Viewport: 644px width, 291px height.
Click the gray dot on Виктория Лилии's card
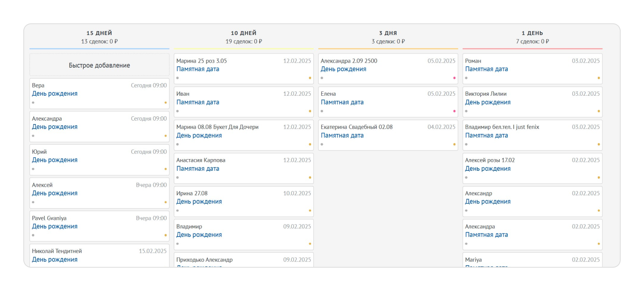[466, 111]
